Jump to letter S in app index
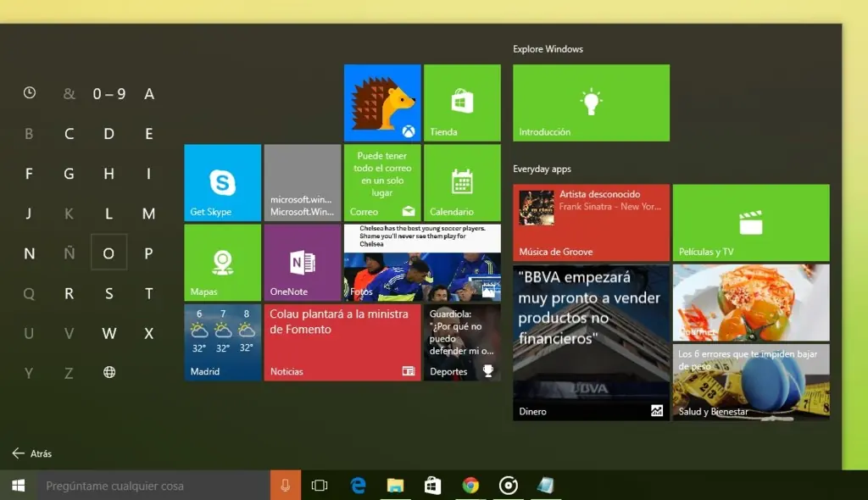The image size is (868, 500). [x=108, y=293]
